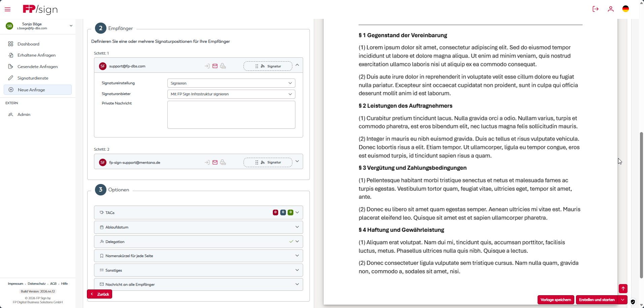Image resolution: width=644 pixels, height=308 pixels.
Task: Click the '§ 1 Gegenstand der Vereinbarung' heading
Action: (x=403, y=35)
